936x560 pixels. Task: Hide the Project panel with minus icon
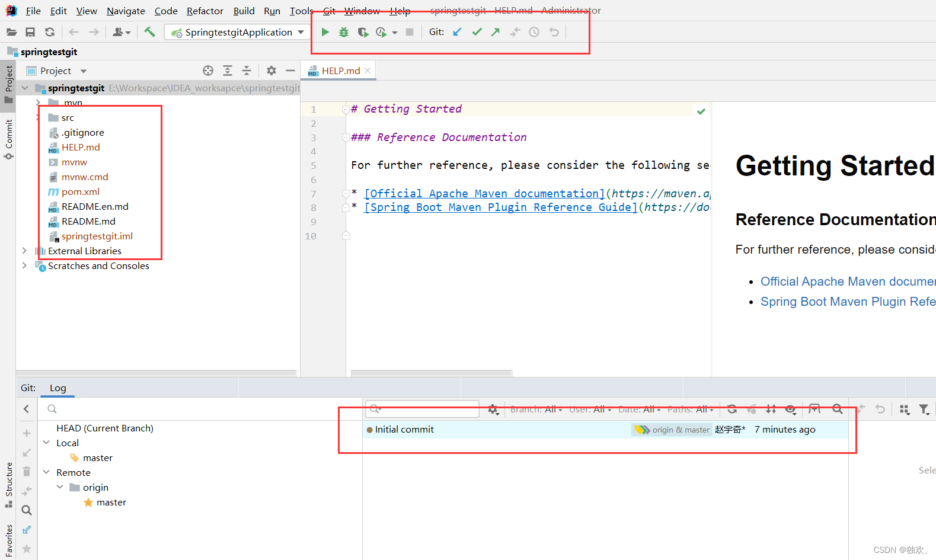click(x=290, y=71)
